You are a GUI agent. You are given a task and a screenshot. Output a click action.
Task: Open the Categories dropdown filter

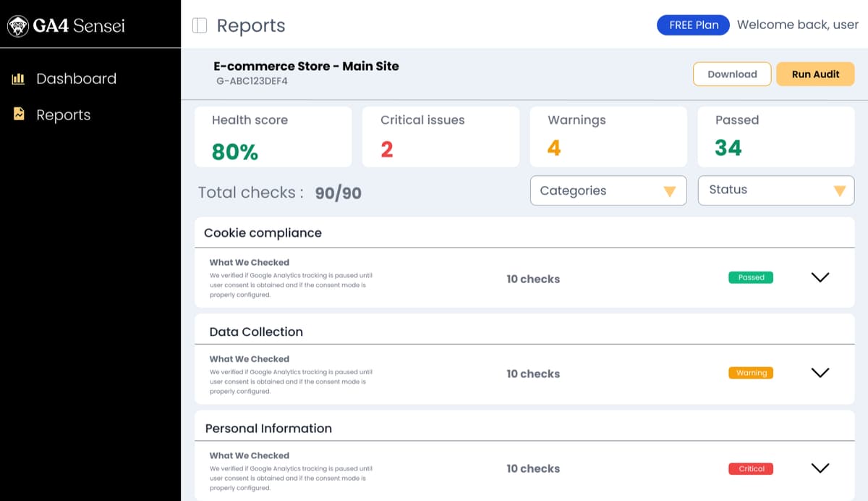pos(608,191)
